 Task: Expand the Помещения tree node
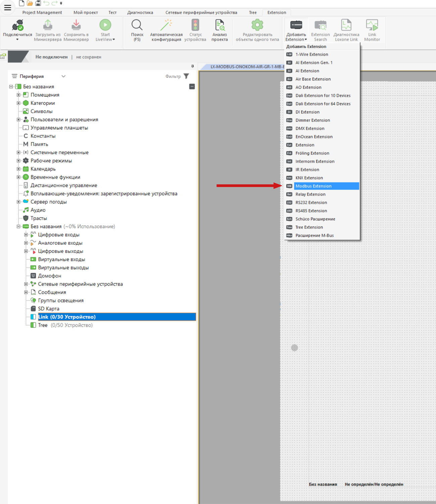click(18, 95)
